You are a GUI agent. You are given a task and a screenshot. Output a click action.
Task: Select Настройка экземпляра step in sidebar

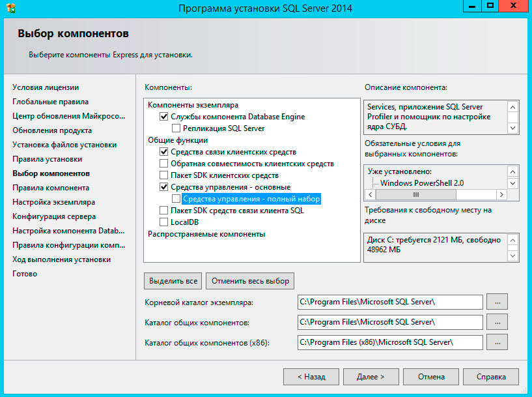[53, 202]
